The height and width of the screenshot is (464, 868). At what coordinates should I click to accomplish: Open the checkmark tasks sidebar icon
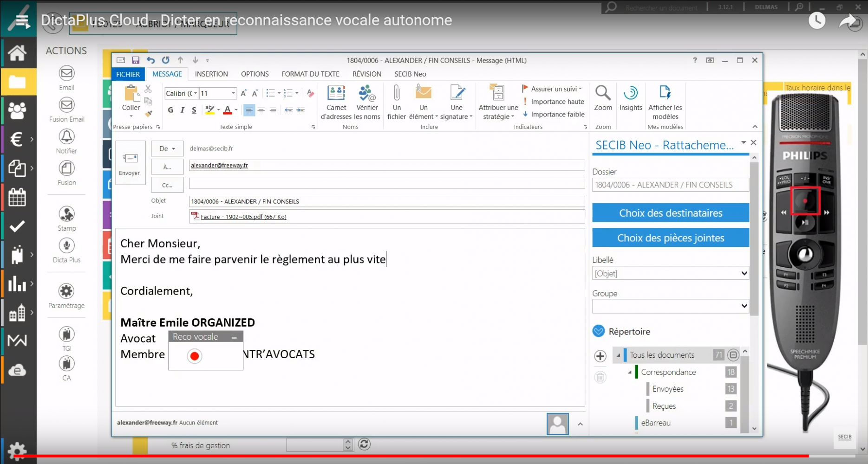(x=17, y=226)
